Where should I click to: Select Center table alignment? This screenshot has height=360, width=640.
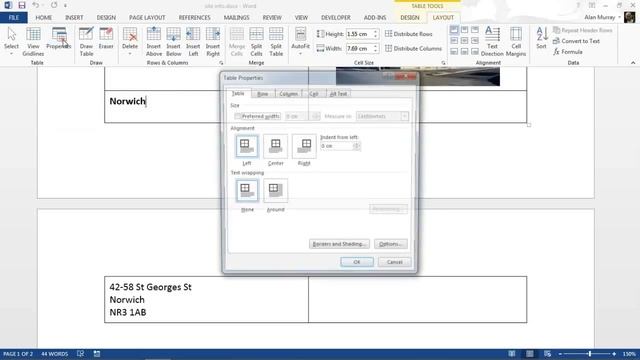point(276,146)
